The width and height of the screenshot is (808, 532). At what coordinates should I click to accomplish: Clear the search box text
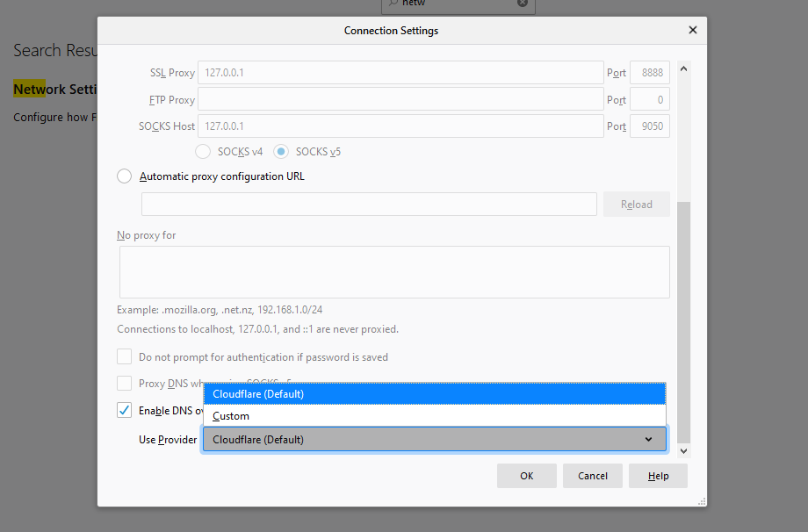(523, 4)
